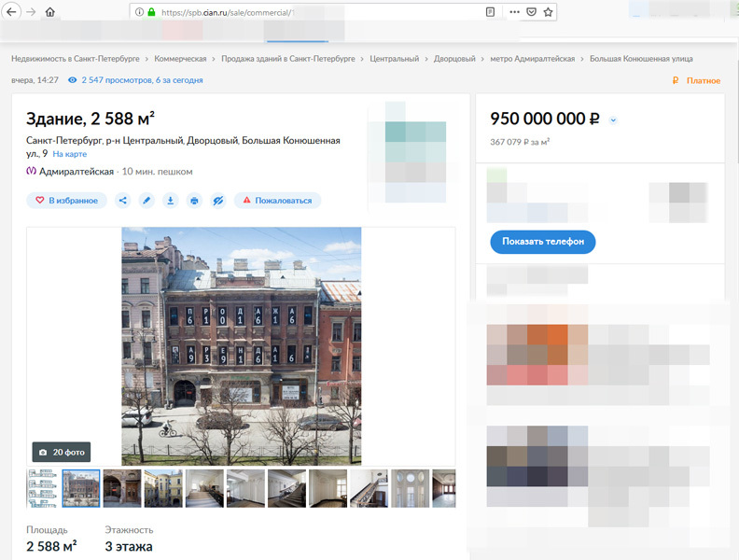Click the main building photo
The image size is (739, 560).
pyautogui.click(x=242, y=346)
